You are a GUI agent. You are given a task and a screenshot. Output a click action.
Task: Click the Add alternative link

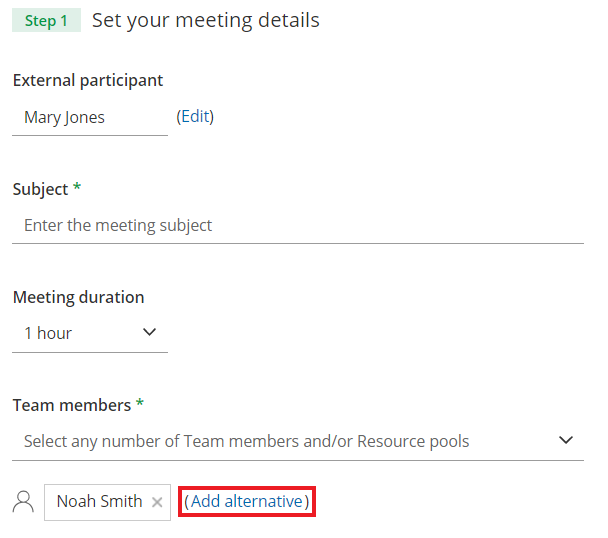[247, 501]
